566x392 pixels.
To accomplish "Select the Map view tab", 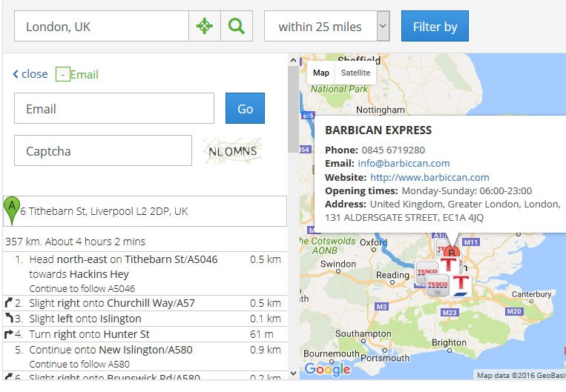I will coord(321,73).
